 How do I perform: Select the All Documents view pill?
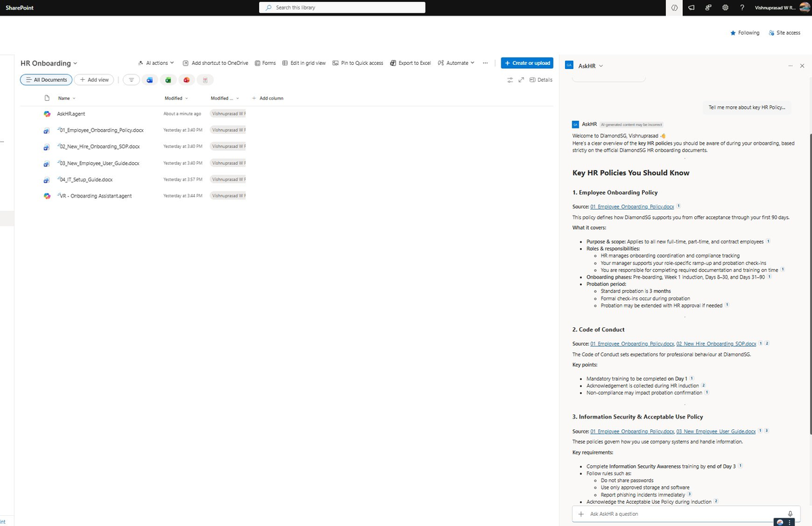46,79
